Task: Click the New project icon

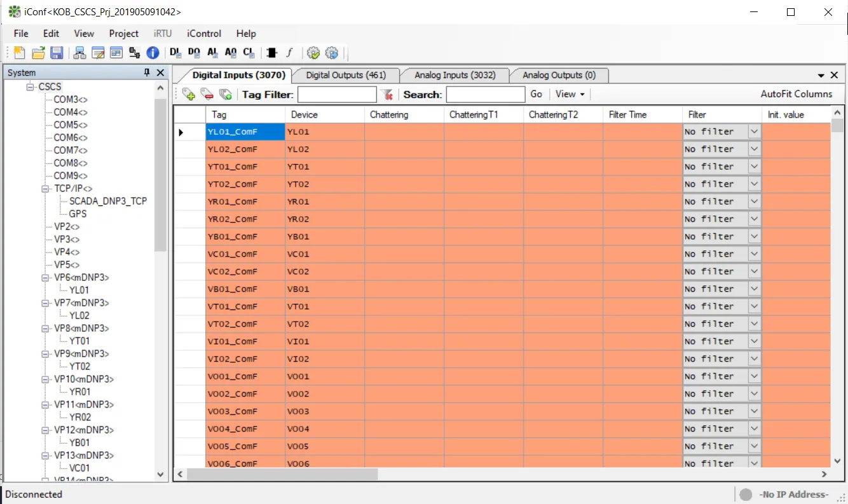Action: 19,53
